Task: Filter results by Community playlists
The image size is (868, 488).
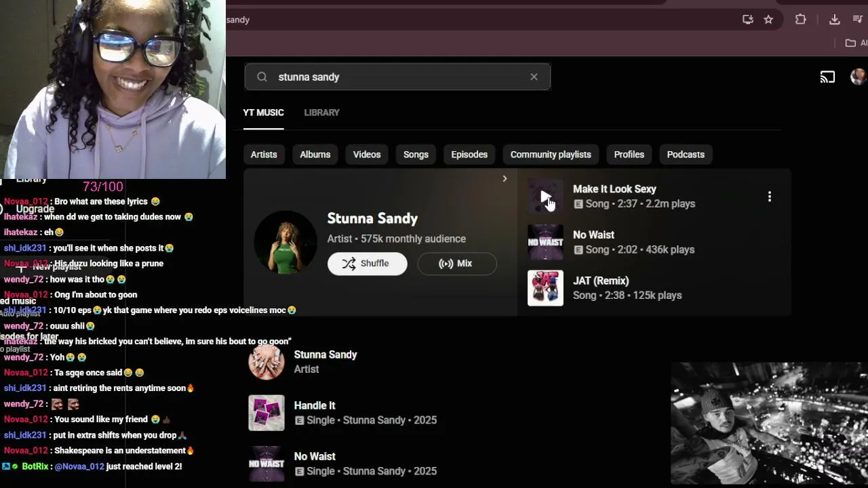Action: pyautogui.click(x=551, y=155)
